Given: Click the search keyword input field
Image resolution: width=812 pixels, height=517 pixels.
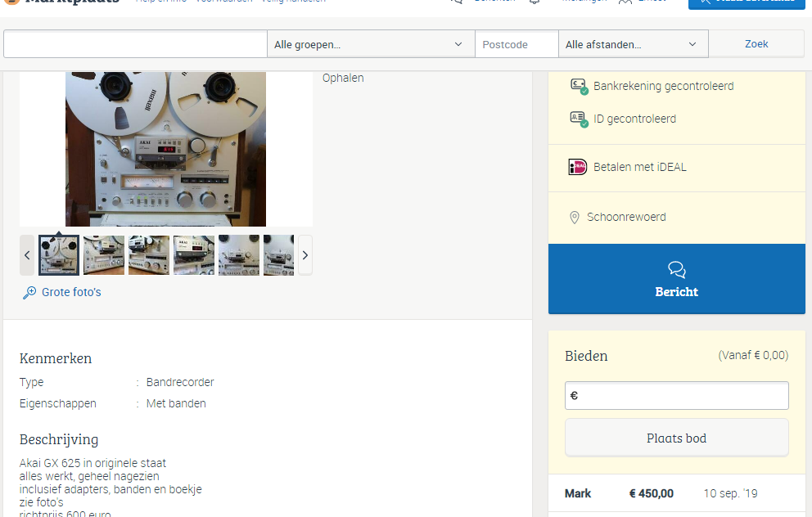Looking at the screenshot, I should pyautogui.click(x=135, y=44).
